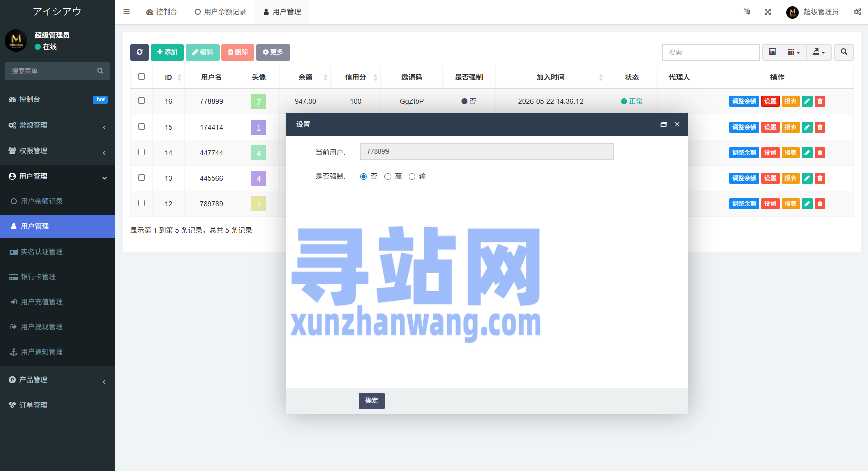Screen dimensions: 868x471
Task: Select the 用户管理 top tab
Action: [x=282, y=12]
